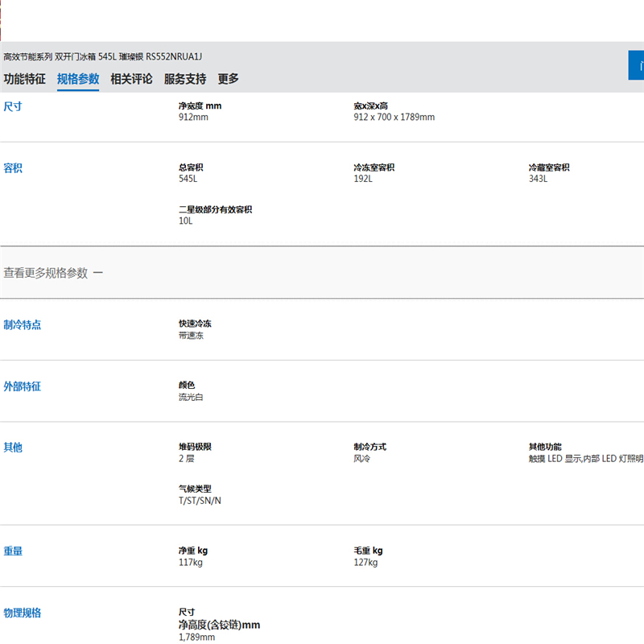
Task: Click the T/ST/SN/N climate type value
Action: click(200, 501)
